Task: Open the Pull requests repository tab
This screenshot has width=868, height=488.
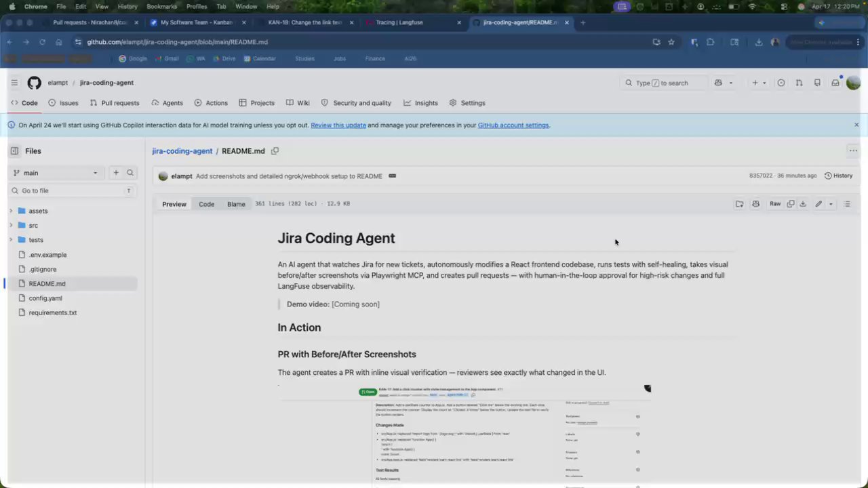Action: 115,103
